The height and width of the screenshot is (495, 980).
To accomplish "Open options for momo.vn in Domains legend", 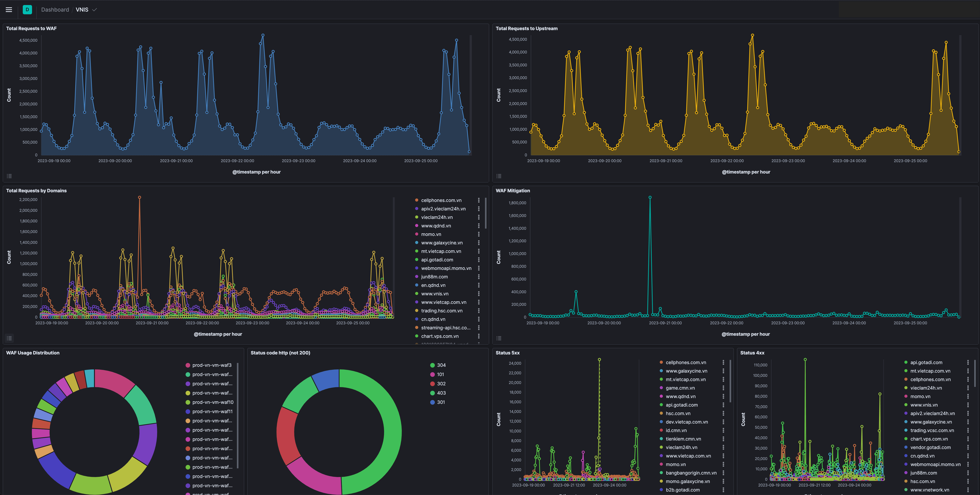I will click(479, 234).
